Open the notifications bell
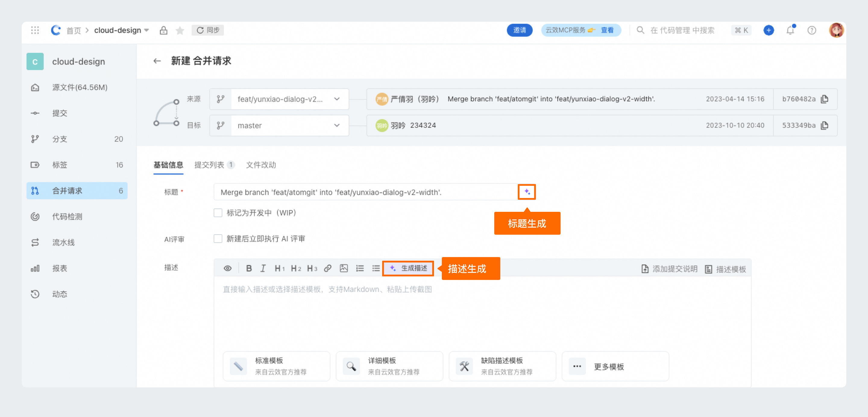Viewport: 868px width, 417px height. pos(790,30)
